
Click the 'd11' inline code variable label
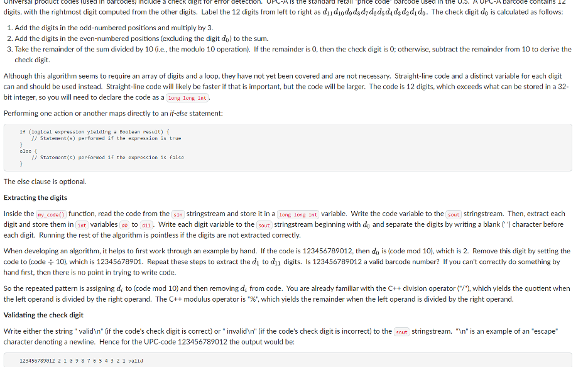coord(146,225)
